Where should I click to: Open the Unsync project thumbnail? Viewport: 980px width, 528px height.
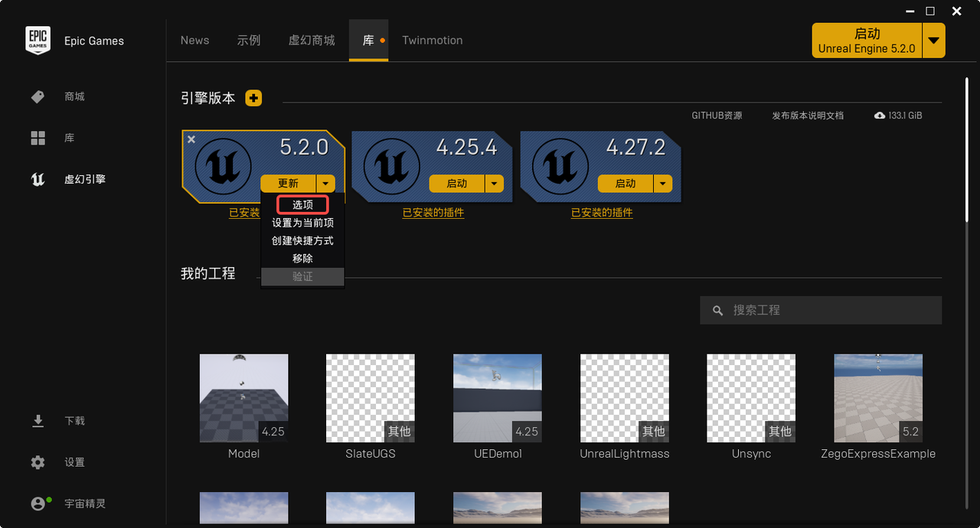[x=751, y=398]
